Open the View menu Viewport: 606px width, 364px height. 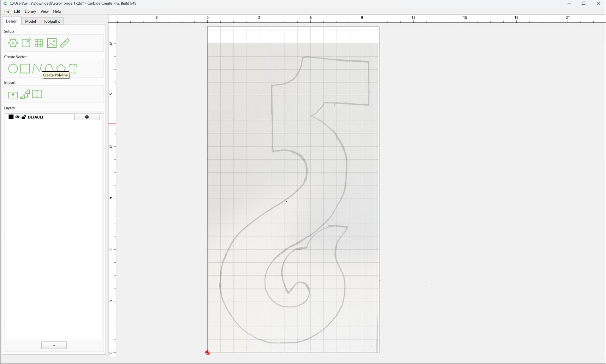coord(45,11)
